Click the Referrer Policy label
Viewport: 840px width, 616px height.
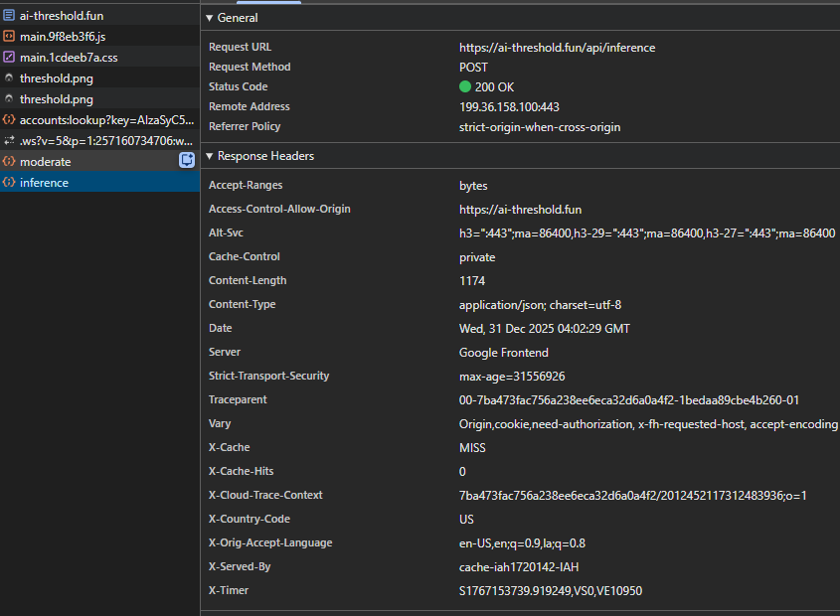coord(245,126)
